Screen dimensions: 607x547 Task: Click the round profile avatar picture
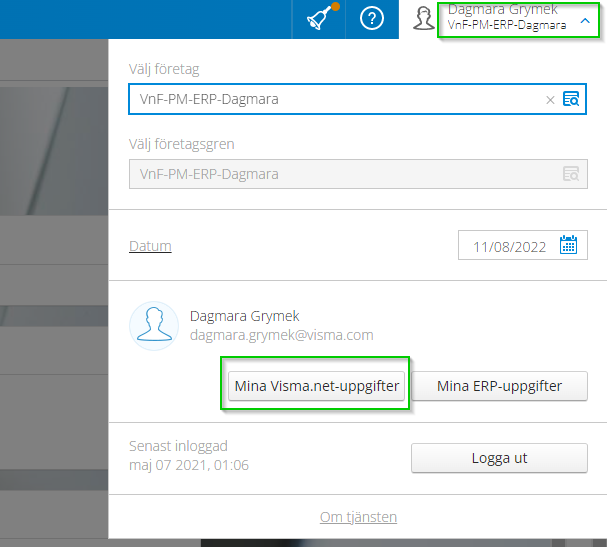click(x=154, y=326)
